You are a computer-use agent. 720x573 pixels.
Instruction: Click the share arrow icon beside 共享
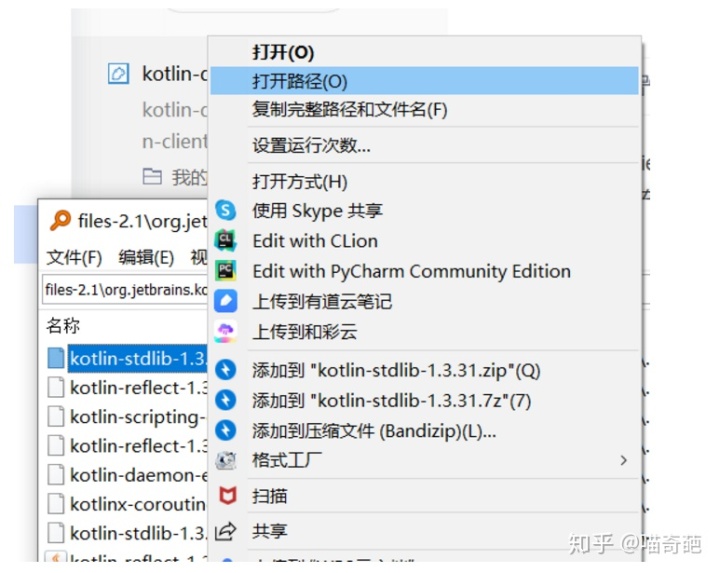point(225,531)
